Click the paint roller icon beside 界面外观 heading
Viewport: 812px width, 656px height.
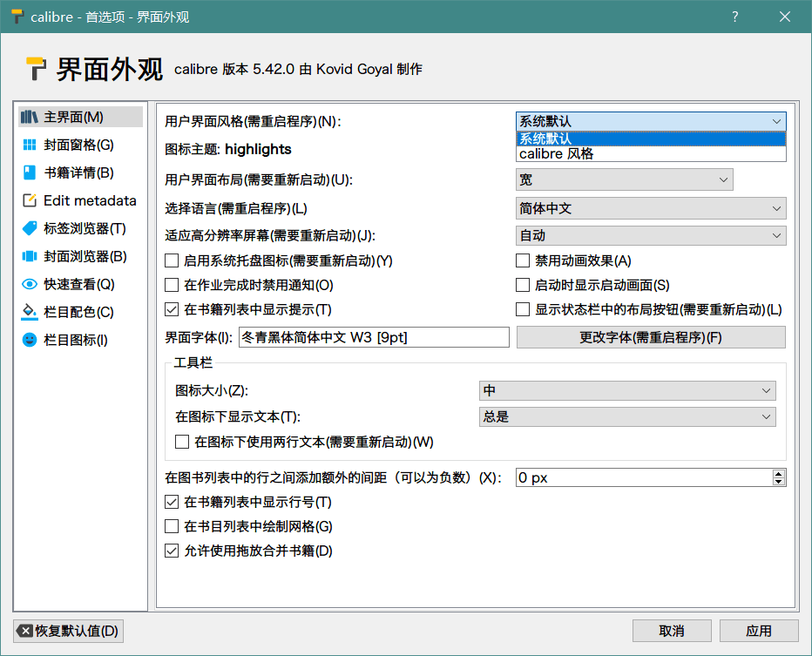tap(36, 69)
